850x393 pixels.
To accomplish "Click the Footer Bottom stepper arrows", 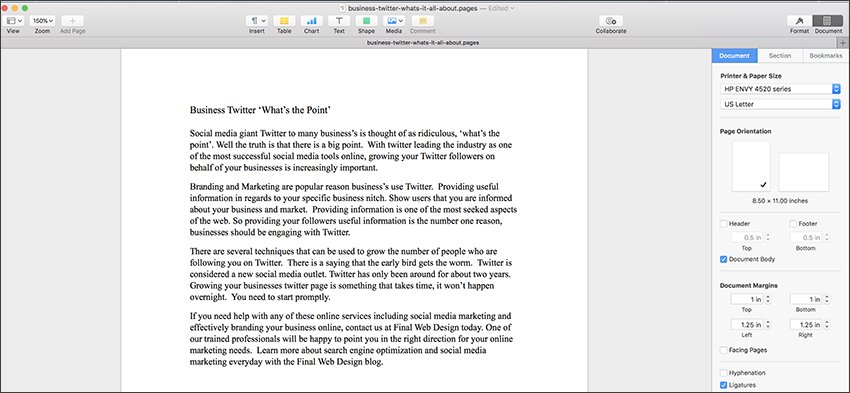I will click(827, 237).
